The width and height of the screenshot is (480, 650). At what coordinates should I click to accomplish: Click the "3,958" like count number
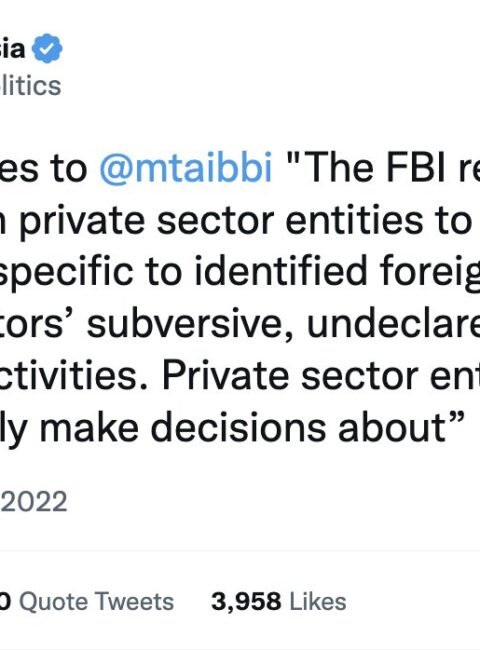click(x=246, y=601)
